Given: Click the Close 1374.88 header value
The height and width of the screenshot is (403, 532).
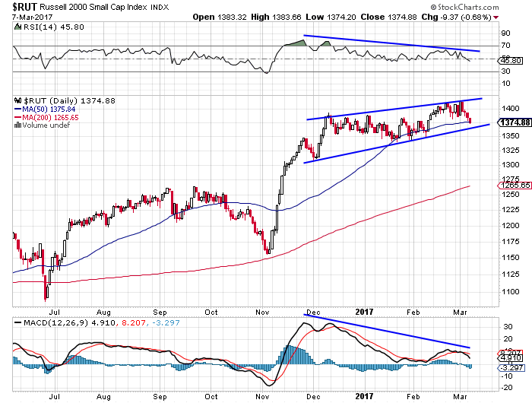Looking at the screenshot, I should click(x=388, y=17).
